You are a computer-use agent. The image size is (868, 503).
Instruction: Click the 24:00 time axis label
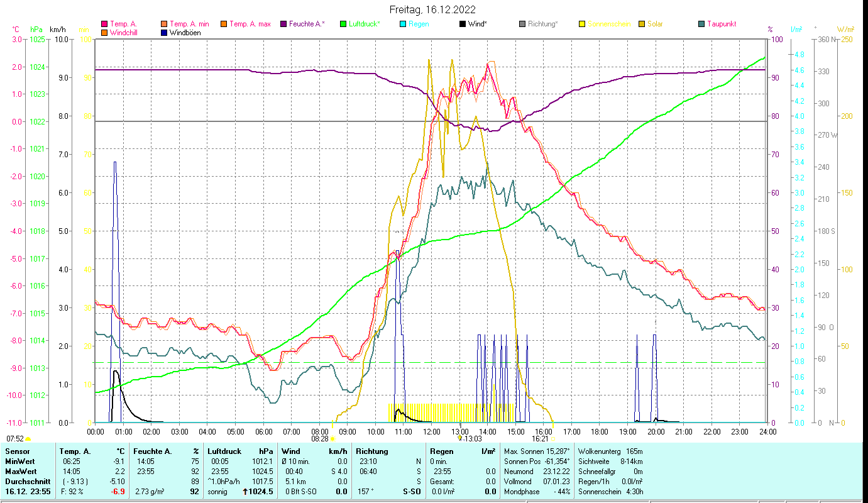pos(767,432)
